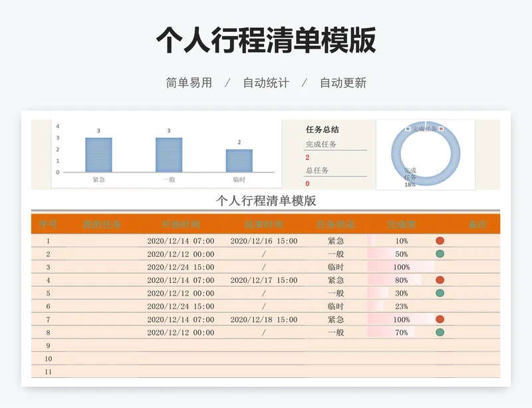Click the red value 0 under 总任务

(x=307, y=184)
